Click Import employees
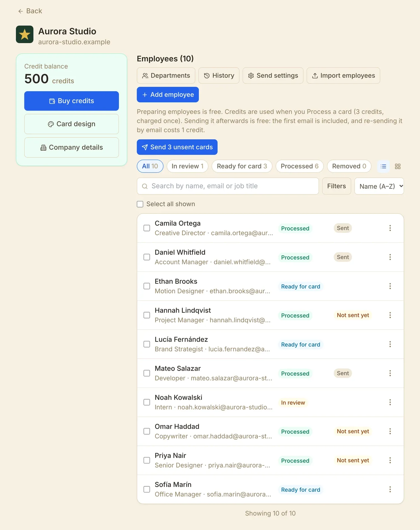Viewport: 420px width, 530px height. pos(343,76)
